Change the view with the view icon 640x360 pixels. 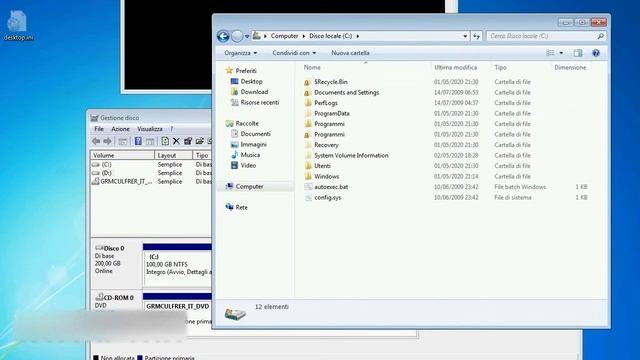550,53
